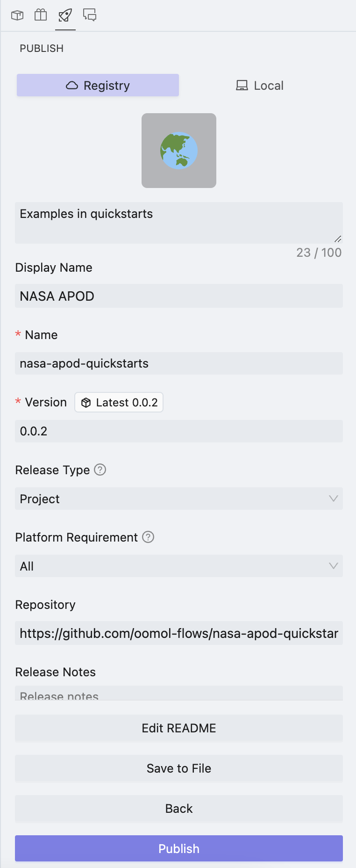Screen dimensions: 356x868
Task: Go back using the Back button
Action: click(179, 809)
